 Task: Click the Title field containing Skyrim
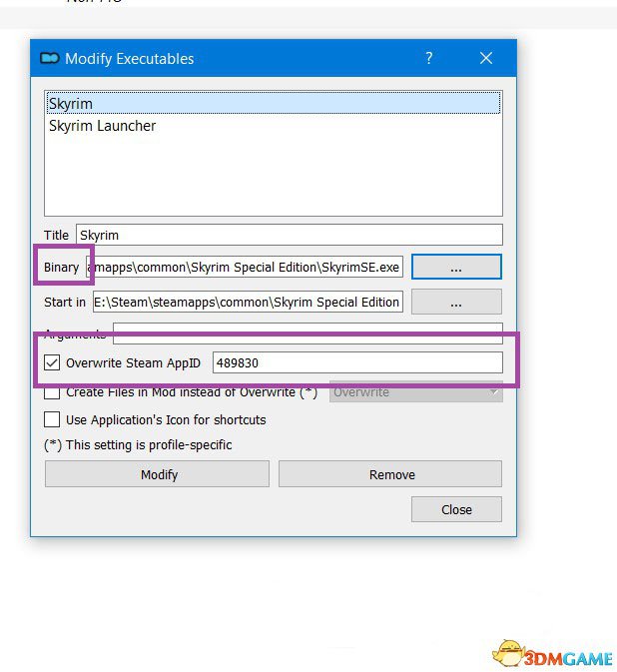290,235
